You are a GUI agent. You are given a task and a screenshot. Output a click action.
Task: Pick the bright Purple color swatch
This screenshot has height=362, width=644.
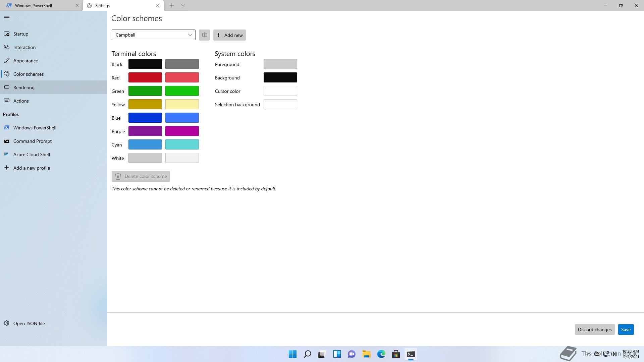[182, 131]
